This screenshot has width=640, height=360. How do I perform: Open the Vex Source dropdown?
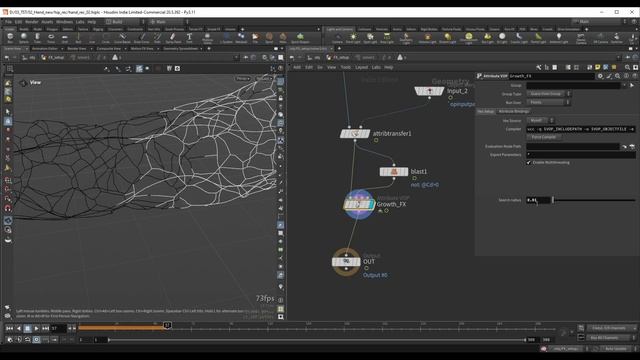(x=540, y=120)
